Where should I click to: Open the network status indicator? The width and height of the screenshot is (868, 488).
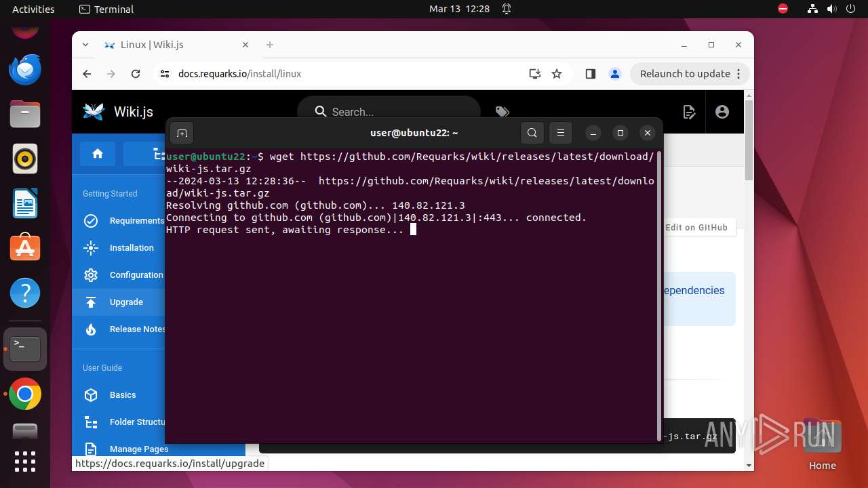coord(813,9)
